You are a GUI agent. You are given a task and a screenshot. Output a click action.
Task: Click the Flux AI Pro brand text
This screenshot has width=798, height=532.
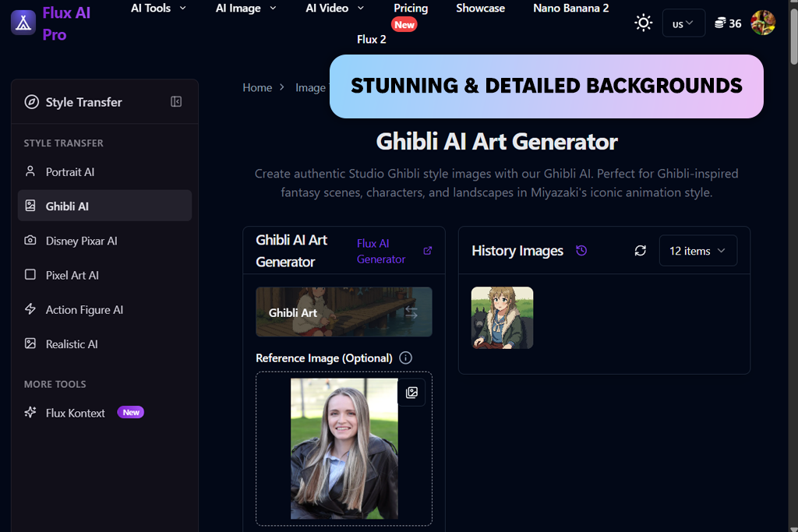pyautogui.click(x=67, y=23)
